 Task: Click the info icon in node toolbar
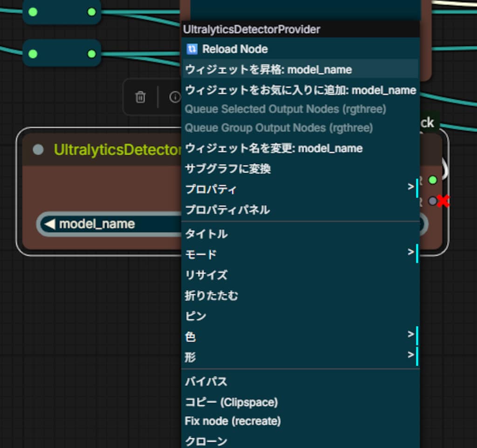(175, 97)
